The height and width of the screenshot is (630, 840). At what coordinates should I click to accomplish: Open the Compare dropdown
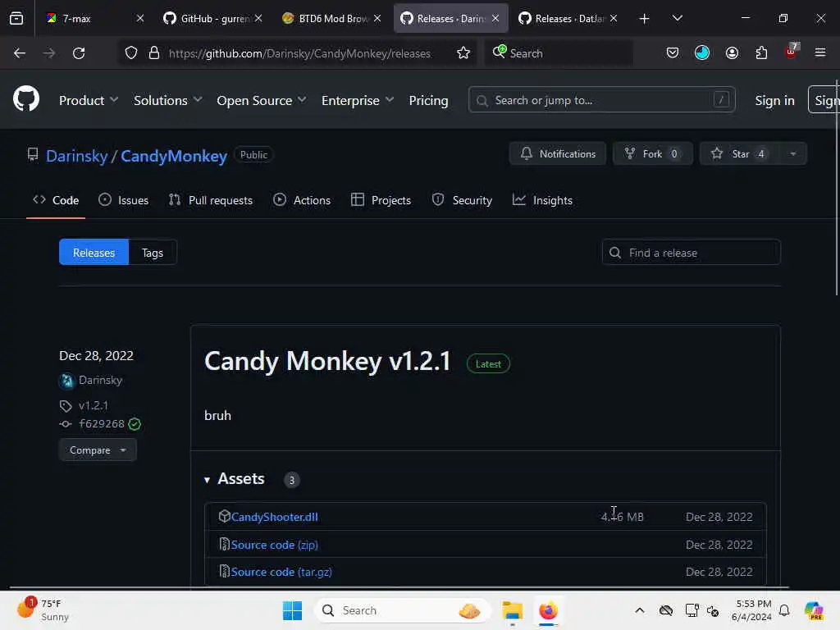point(98,450)
